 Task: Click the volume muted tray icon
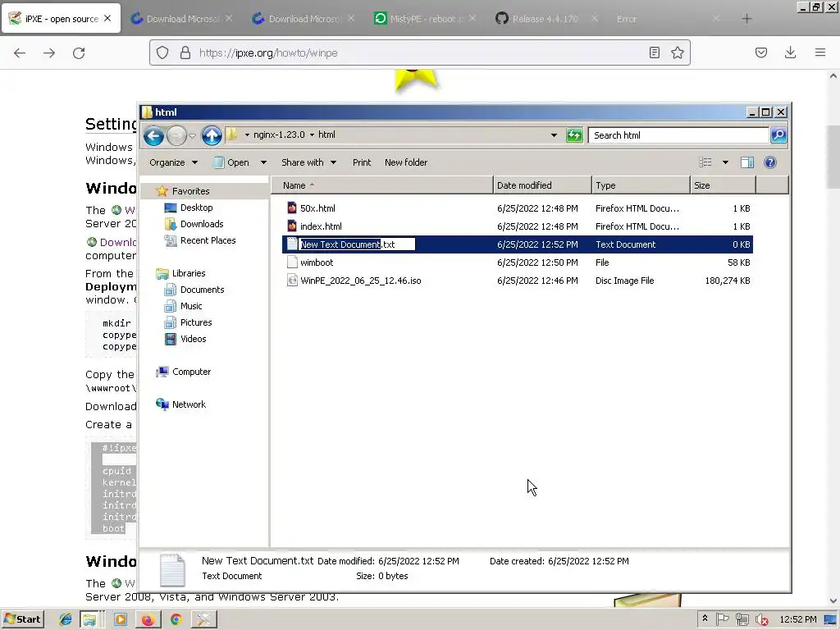(761, 619)
